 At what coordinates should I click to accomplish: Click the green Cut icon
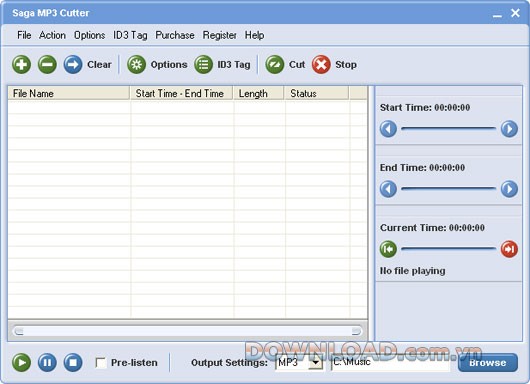pyautogui.click(x=275, y=64)
